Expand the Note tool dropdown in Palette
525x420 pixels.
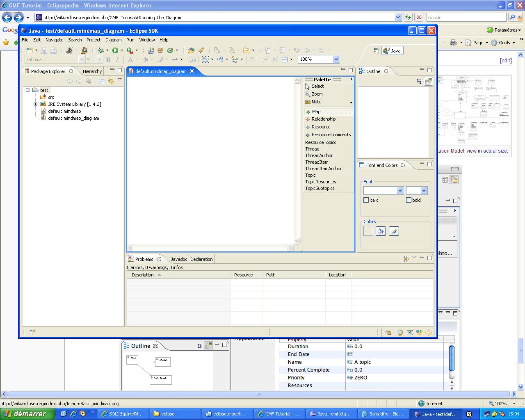pos(351,102)
